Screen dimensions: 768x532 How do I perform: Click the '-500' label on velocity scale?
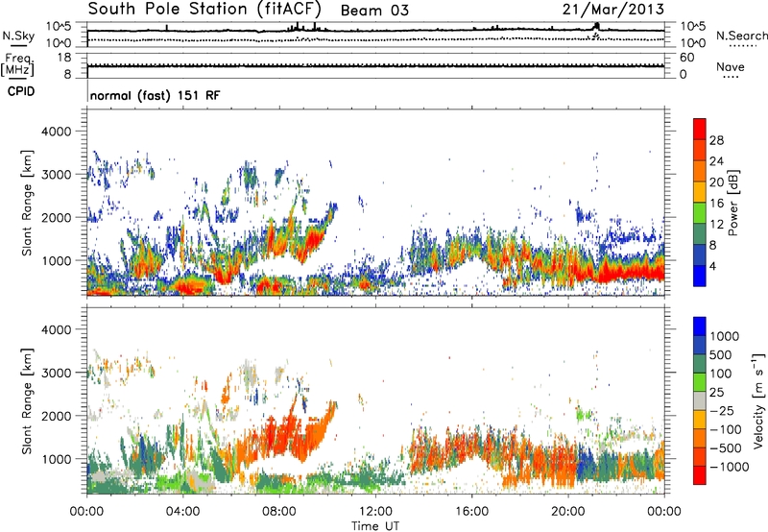pos(726,448)
